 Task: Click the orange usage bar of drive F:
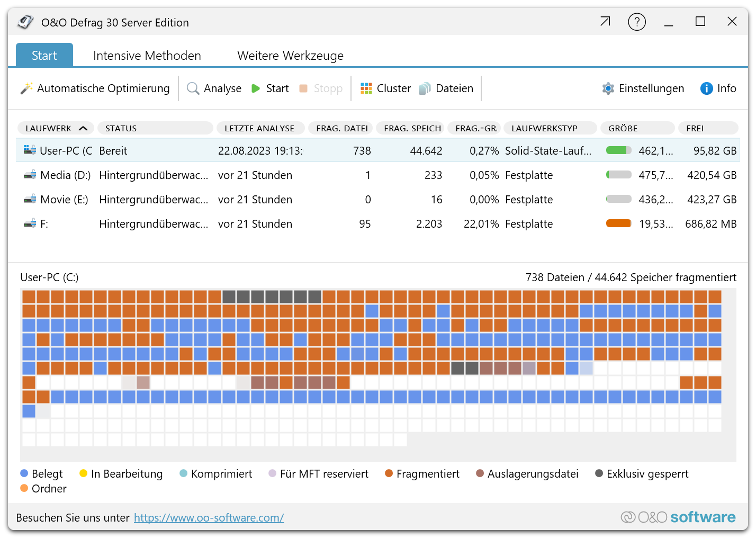(x=618, y=223)
